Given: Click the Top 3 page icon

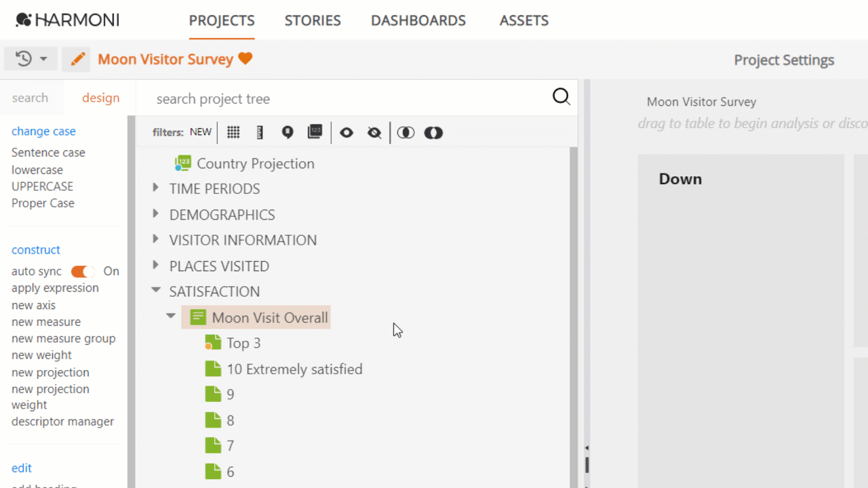Looking at the screenshot, I should (213, 343).
